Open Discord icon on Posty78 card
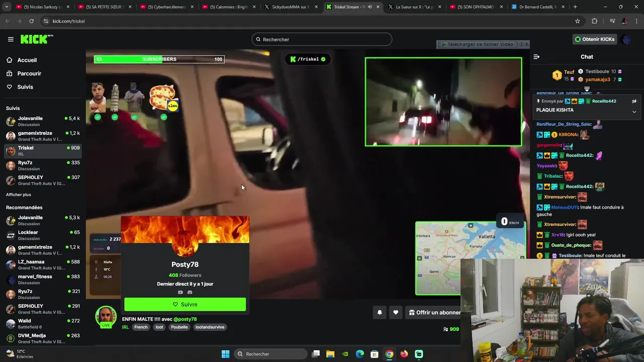 point(190,292)
